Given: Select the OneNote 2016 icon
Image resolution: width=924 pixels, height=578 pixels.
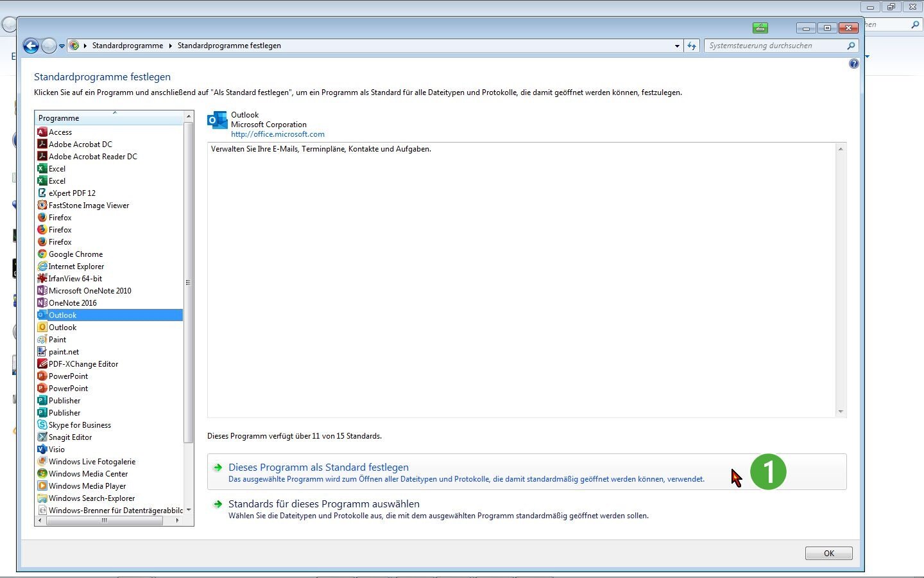Looking at the screenshot, I should coord(42,303).
